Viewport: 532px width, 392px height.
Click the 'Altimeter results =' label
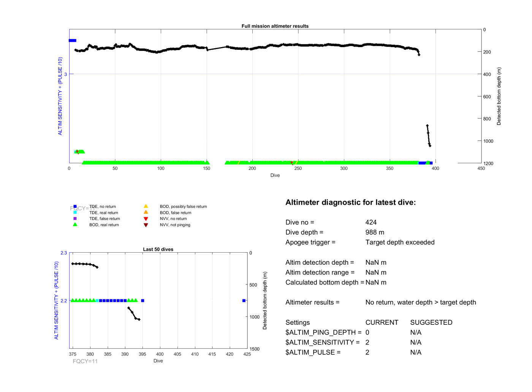point(312,302)
